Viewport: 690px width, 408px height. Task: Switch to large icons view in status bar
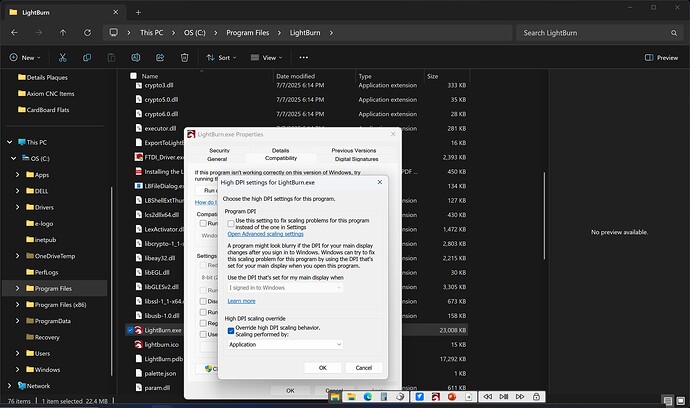[x=680, y=401]
